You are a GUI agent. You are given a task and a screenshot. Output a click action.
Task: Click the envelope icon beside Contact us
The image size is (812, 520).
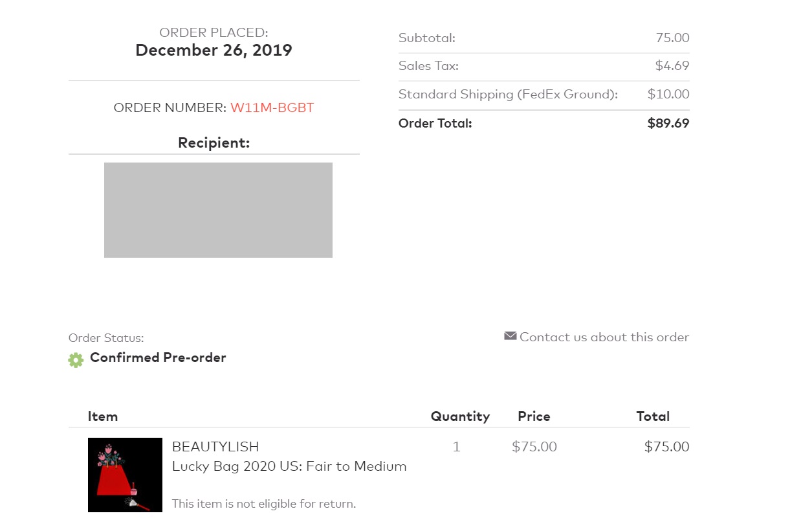(x=510, y=336)
